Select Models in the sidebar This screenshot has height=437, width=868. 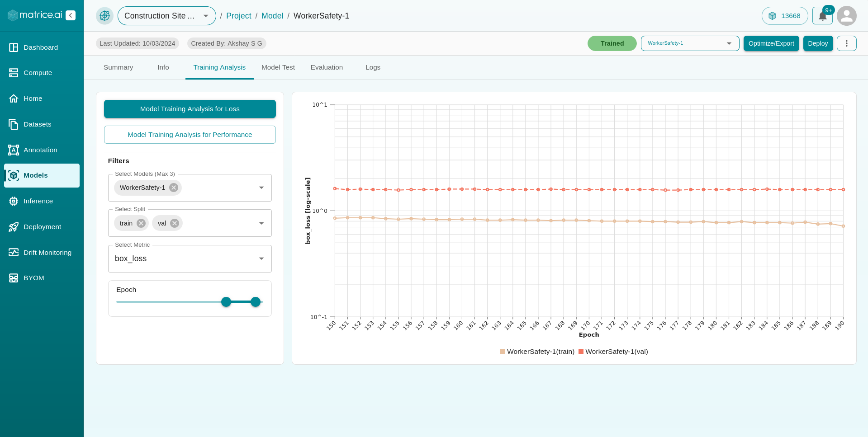coord(42,175)
